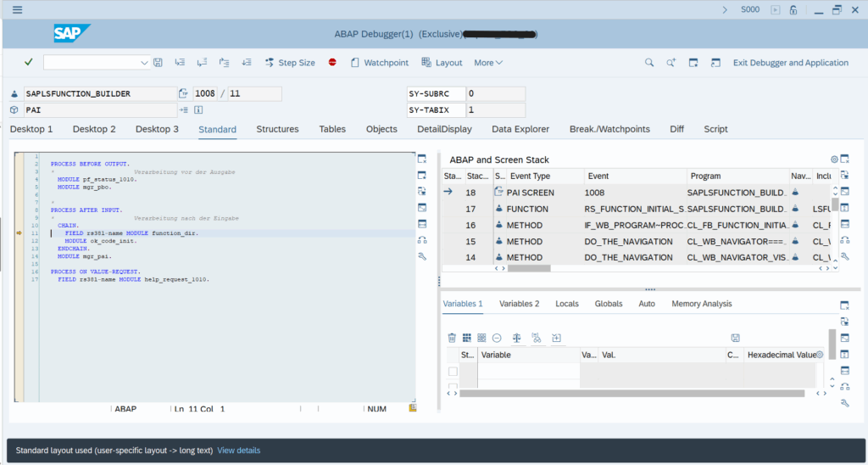Click the select-all grid icon in Variables
This screenshot has width=868, height=465.
pos(467,338)
